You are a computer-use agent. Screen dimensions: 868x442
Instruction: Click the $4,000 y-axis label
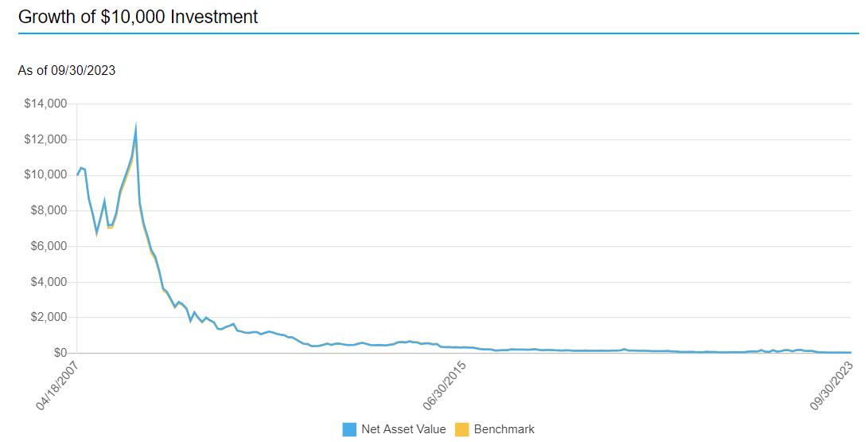[49, 282]
